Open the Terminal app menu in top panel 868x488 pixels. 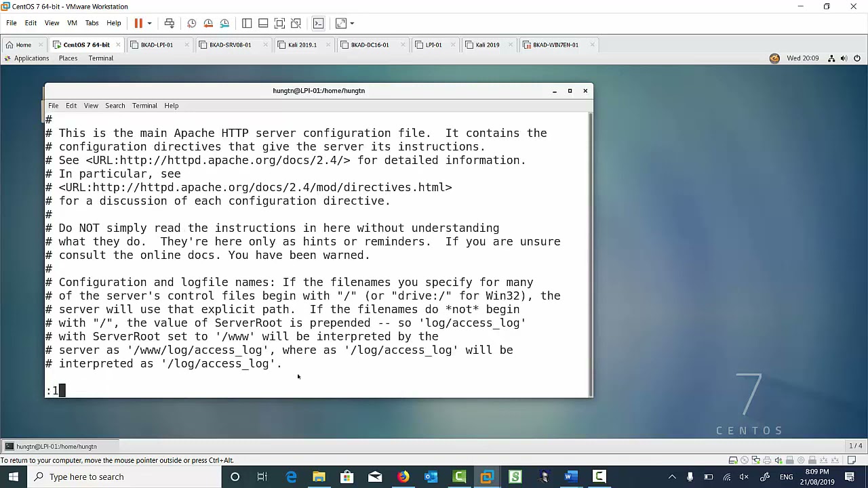[x=100, y=58]
